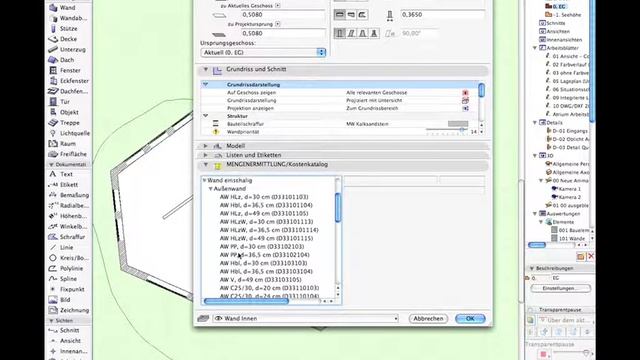Image resolution: width=640 pixels, height=360 pixels.
Task: Select the trapezoid wall geometry icon
Action: 351,15
